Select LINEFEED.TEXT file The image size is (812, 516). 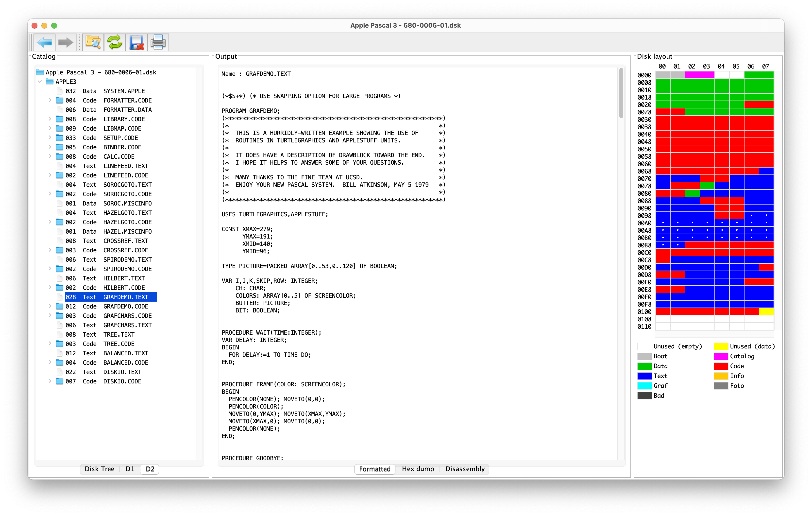click(107, 166)
